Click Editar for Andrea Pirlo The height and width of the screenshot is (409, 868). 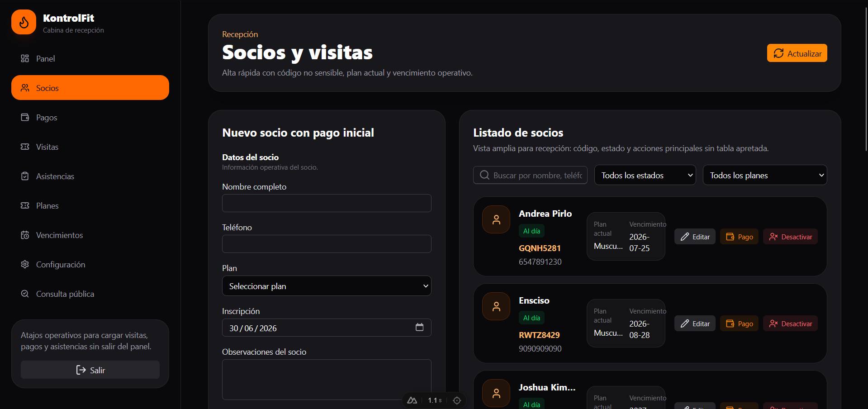click(695, 237)
